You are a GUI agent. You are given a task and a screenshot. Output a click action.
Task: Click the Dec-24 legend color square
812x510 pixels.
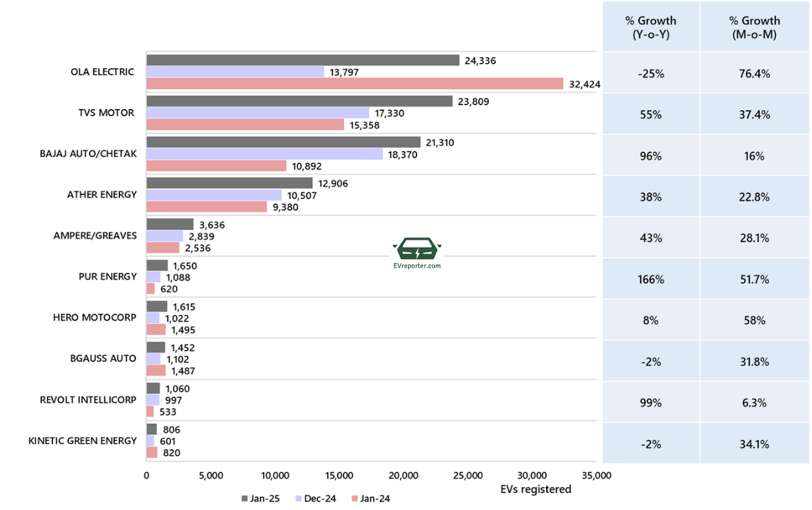[x=300, y=499]
